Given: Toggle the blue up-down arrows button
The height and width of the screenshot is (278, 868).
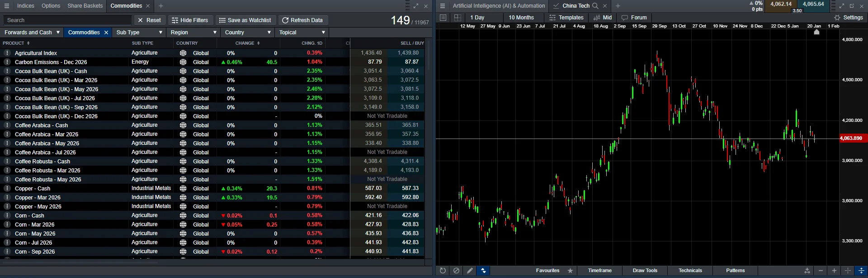Looking at the screenshot, I should click(483, 271).
